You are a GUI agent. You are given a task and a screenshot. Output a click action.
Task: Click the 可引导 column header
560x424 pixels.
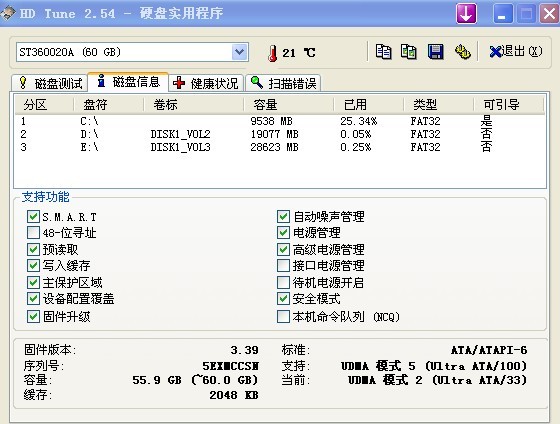point(509,105)
